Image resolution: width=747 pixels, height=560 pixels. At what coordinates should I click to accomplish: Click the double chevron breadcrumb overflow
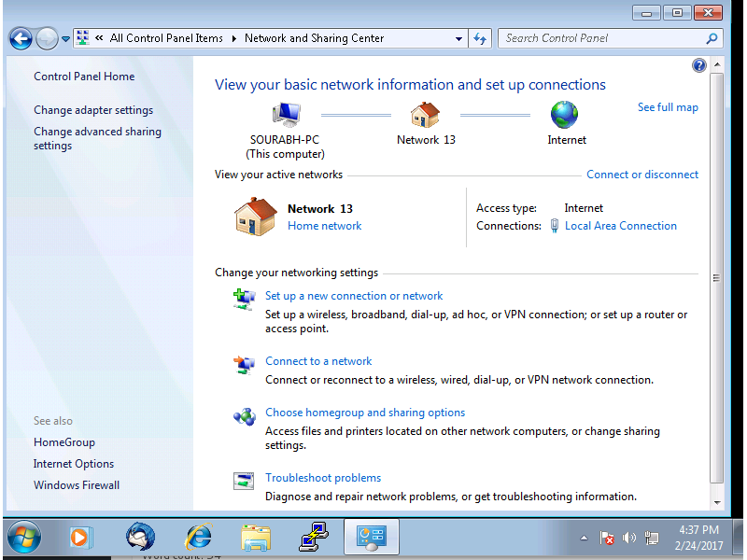[99, 38]
